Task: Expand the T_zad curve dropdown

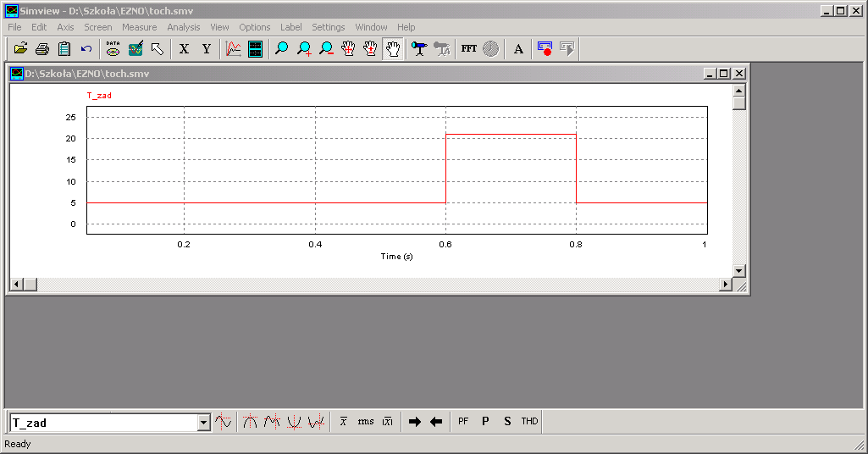Action: [x=203, y=423]
